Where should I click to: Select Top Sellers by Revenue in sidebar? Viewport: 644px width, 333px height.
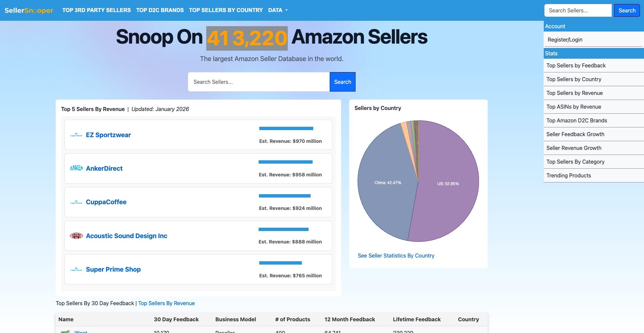pyautogui.click(x=575, y=93)
